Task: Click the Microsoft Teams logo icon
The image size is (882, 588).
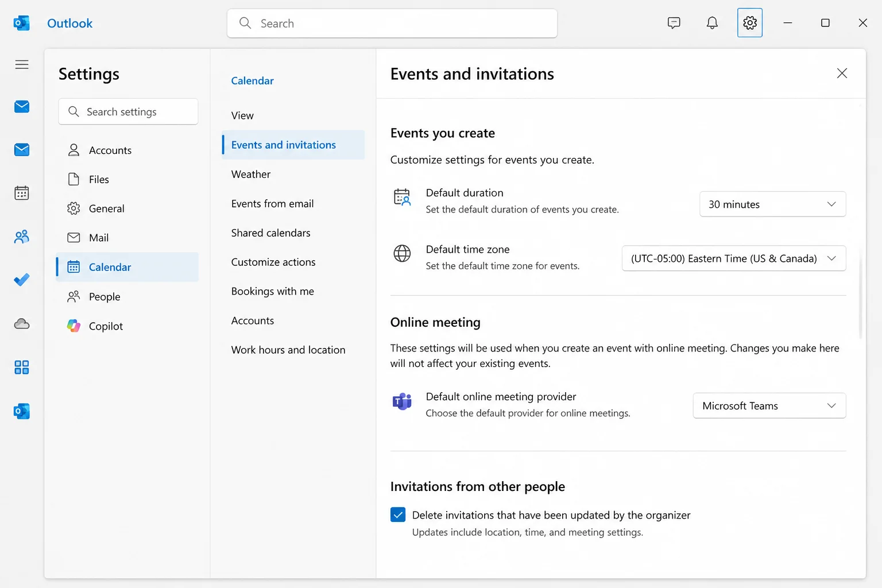Action: 402,401
